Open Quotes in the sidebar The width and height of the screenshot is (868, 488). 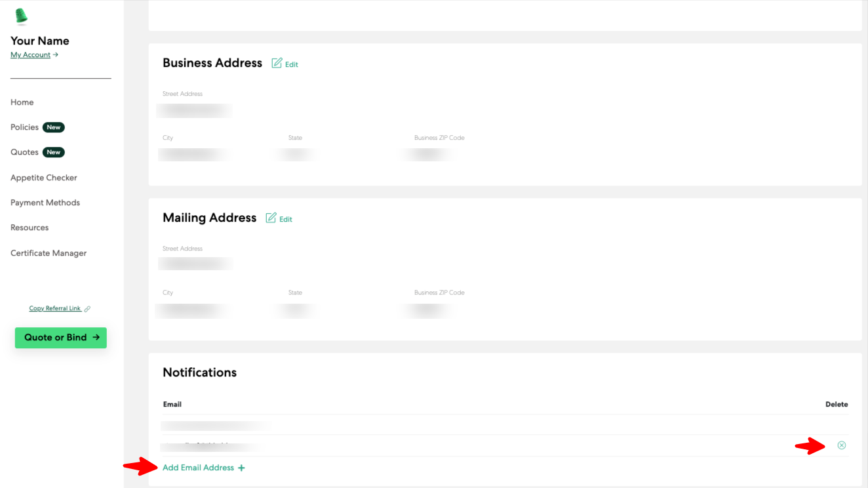click(24, 152)
